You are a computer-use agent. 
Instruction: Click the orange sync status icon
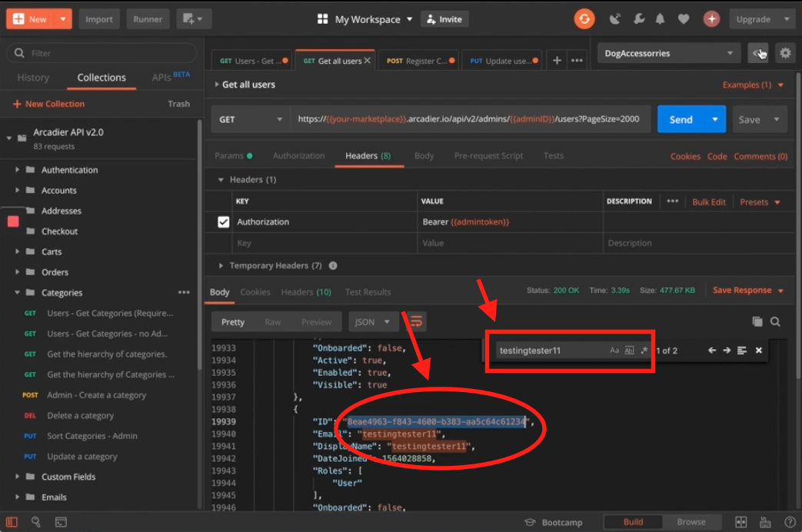[x=584, y=19]
